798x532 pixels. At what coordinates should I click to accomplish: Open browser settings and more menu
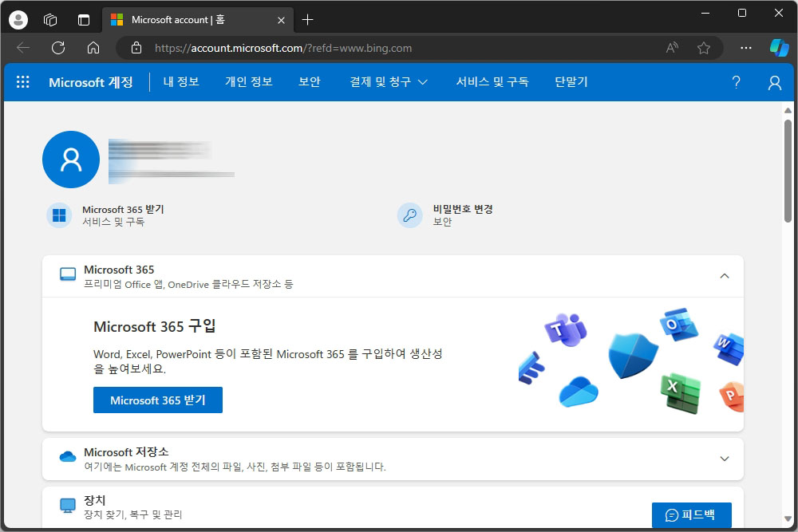(x=745, y=48)
